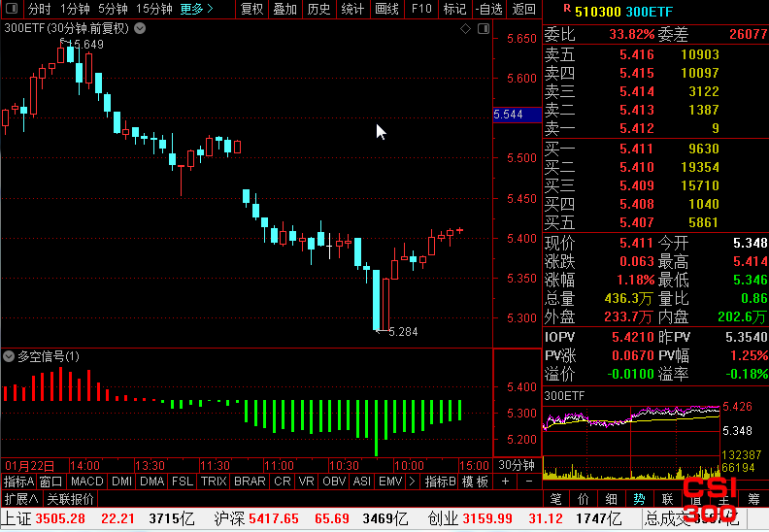Switch to the 价 price tab

(x=584, y=499)
